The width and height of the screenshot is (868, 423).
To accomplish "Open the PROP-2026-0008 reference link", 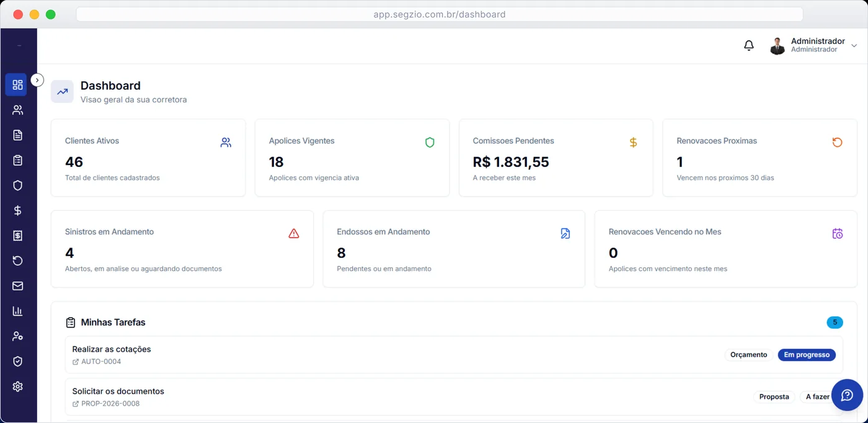I will (110, 404).
